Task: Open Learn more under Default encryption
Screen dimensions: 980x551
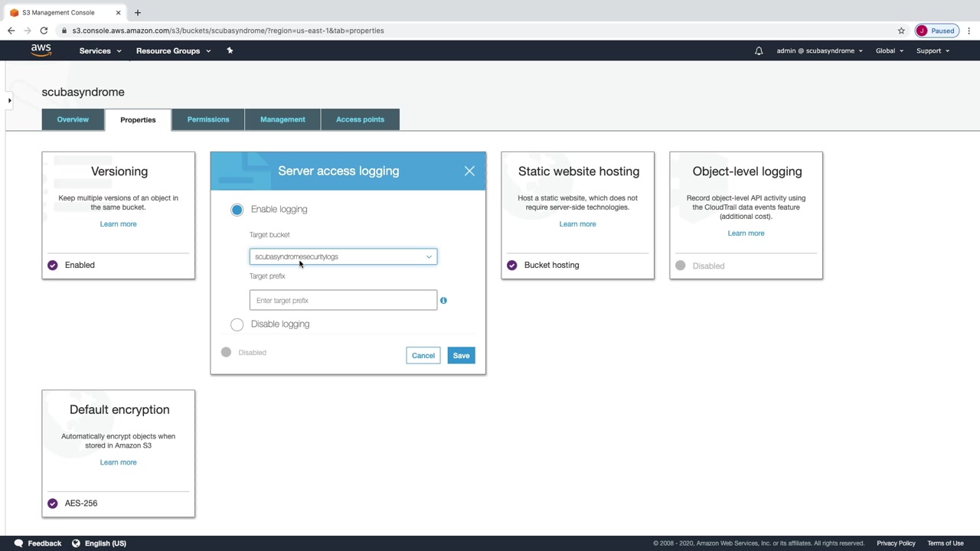Action: pyautogui.click(x=118, y=462)
